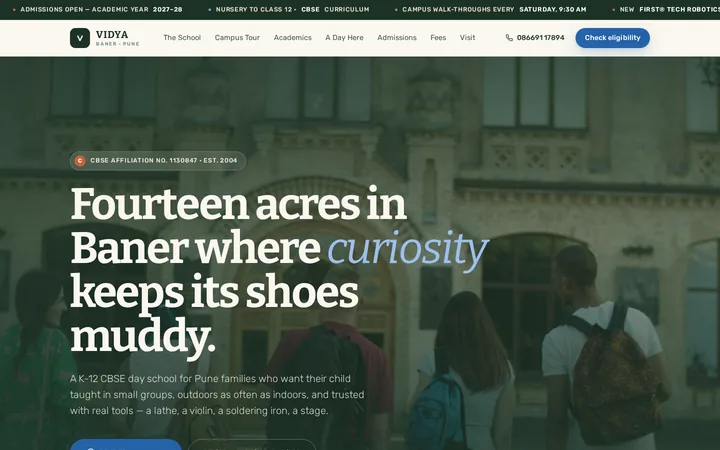Viewport: 720px width, 450px height.
Task: Click the Vidya logo V icon
Action: (x=80, y=38)
